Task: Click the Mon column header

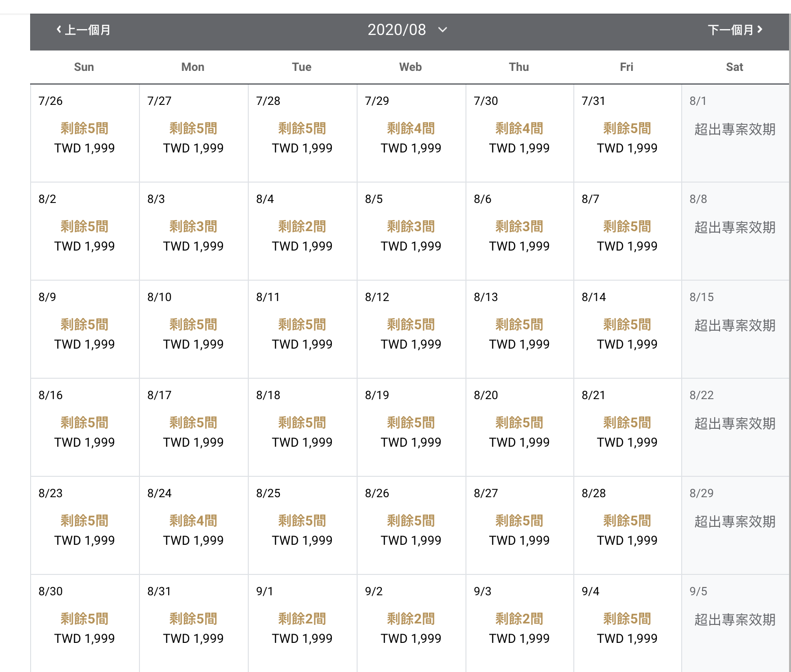Action: tap(193, 67)
